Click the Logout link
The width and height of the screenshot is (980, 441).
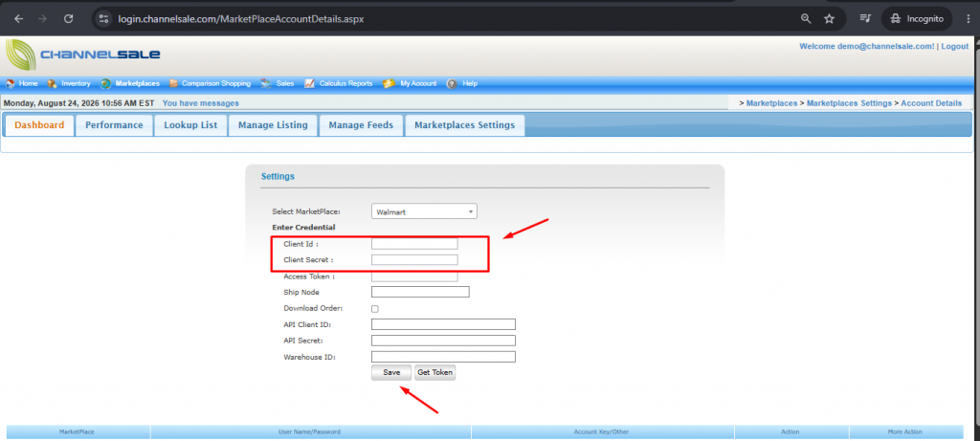coord(955,46)
